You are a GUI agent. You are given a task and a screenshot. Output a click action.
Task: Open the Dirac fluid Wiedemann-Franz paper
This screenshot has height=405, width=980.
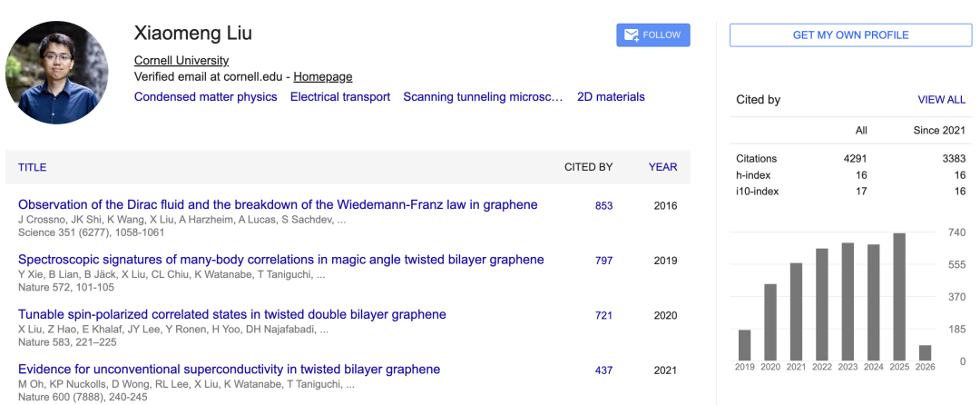click(278, 205)
